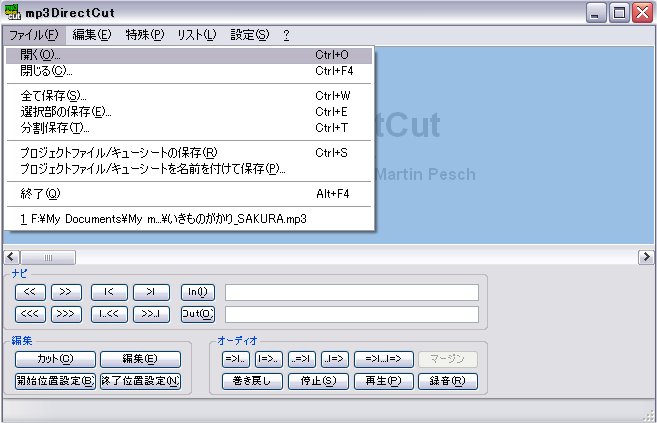This screenshot has height=423, width=657.
Task: Open recent file いきものがかり_SAKURA.mp3
Action: [x=189, y=219]
